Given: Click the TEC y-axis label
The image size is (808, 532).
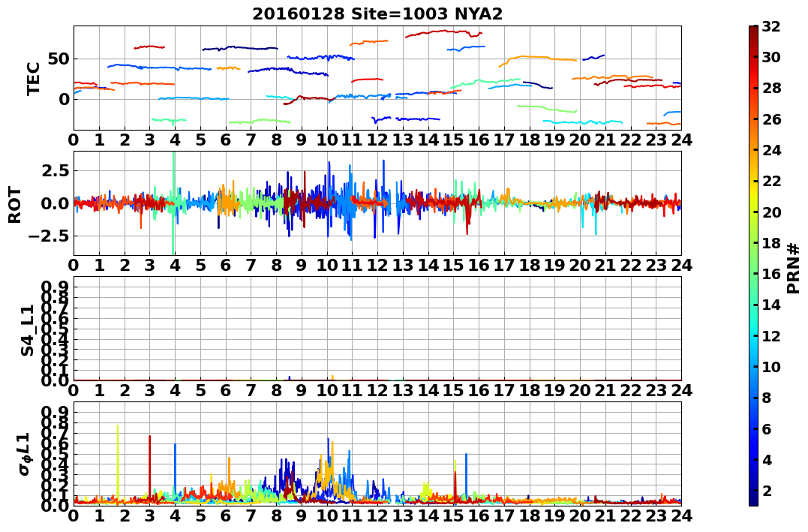Looking at the screenshot, I should click(34, 79).
